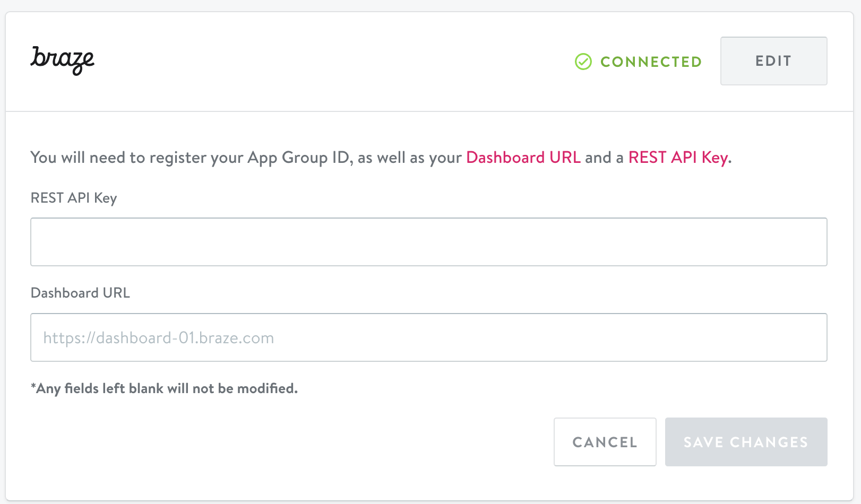
Task: Follow the pink REST API Key link
Action: click(678, 158)
